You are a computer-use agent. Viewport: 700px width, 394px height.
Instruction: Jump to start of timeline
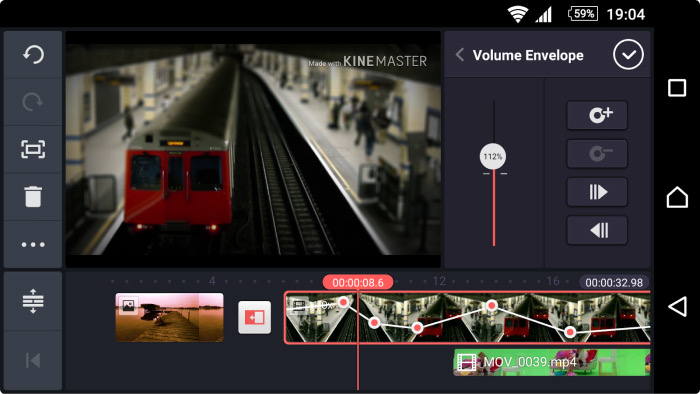[x=33, y=361]
